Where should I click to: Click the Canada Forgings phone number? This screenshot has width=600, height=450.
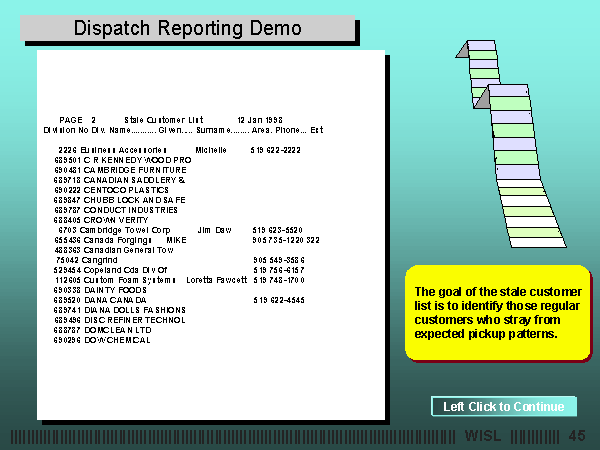(286, 240)
